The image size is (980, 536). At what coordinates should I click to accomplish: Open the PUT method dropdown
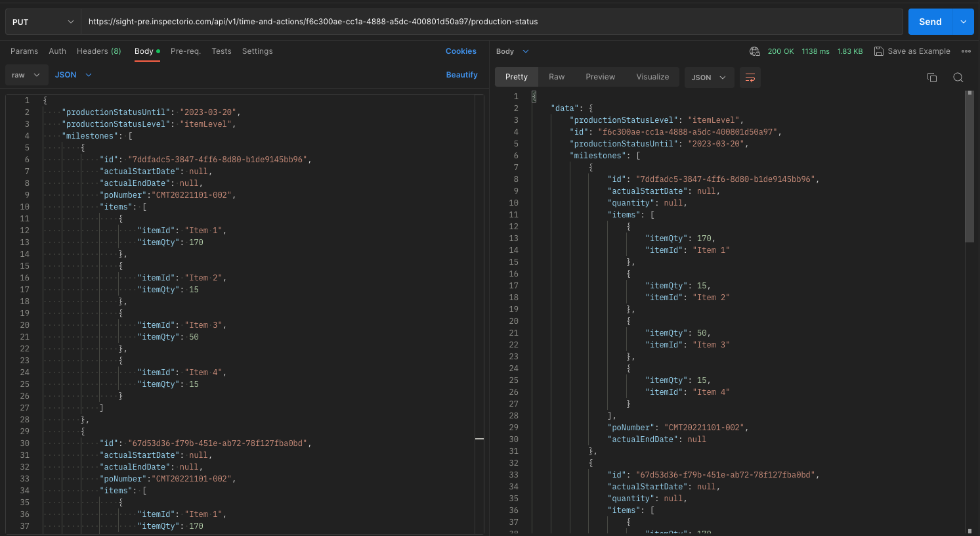pyautogui.click(x=43, y=22)
